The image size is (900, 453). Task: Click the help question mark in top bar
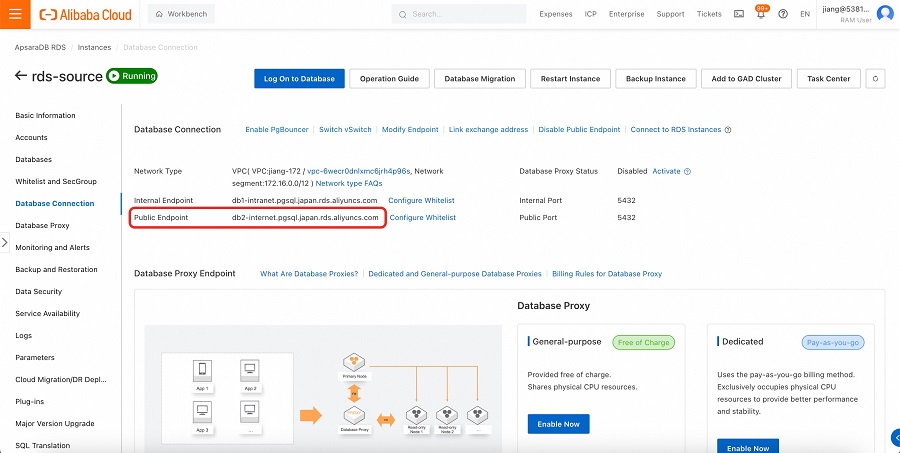[782, 14]
